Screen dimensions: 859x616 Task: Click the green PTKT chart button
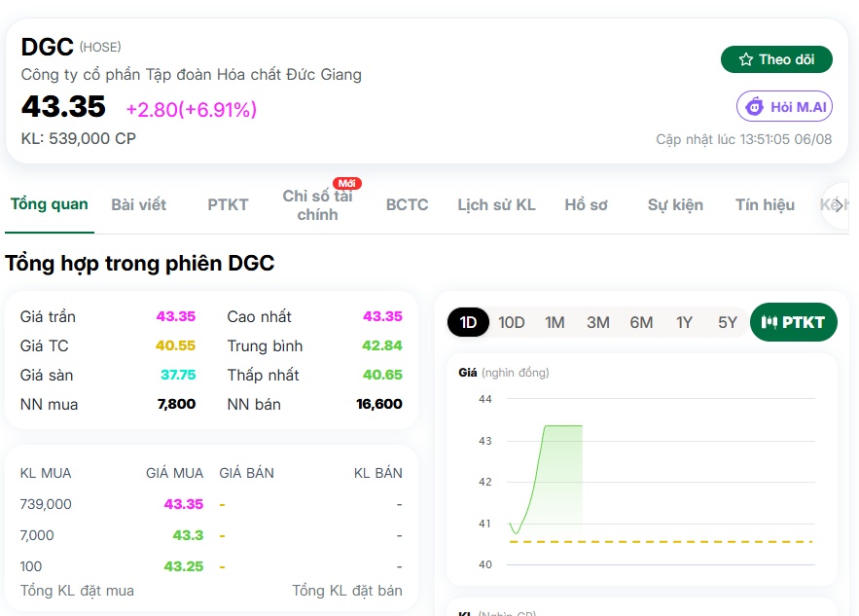point(793,322)
